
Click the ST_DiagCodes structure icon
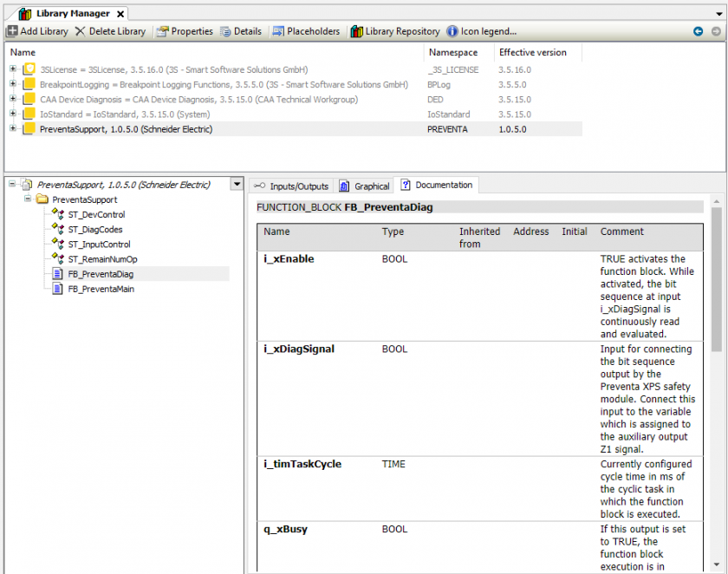58,229
